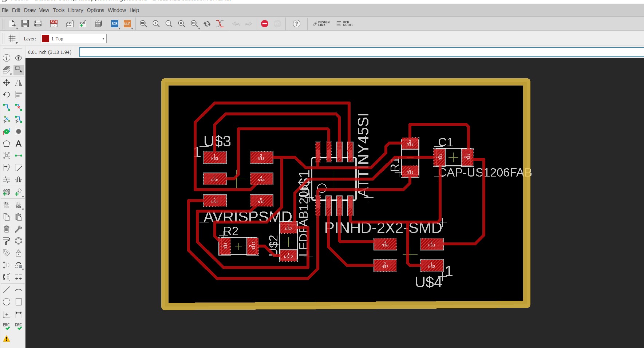Select the Ripup tool
Viewport: 644px width, 348px height.
[x=19, y=107]
